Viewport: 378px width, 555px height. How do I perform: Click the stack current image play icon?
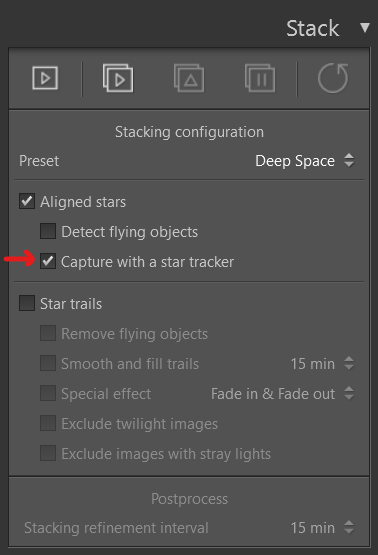point(45,78)
